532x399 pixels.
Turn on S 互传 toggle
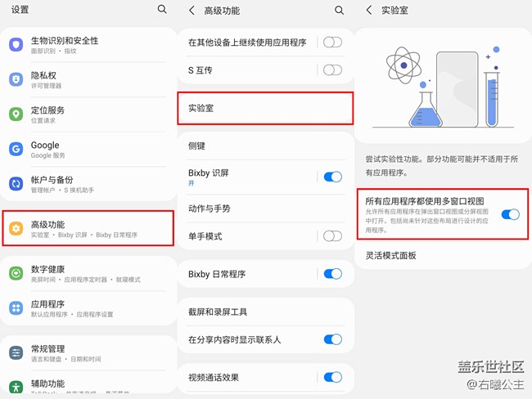pyautogui.click(x=332, y=70)
